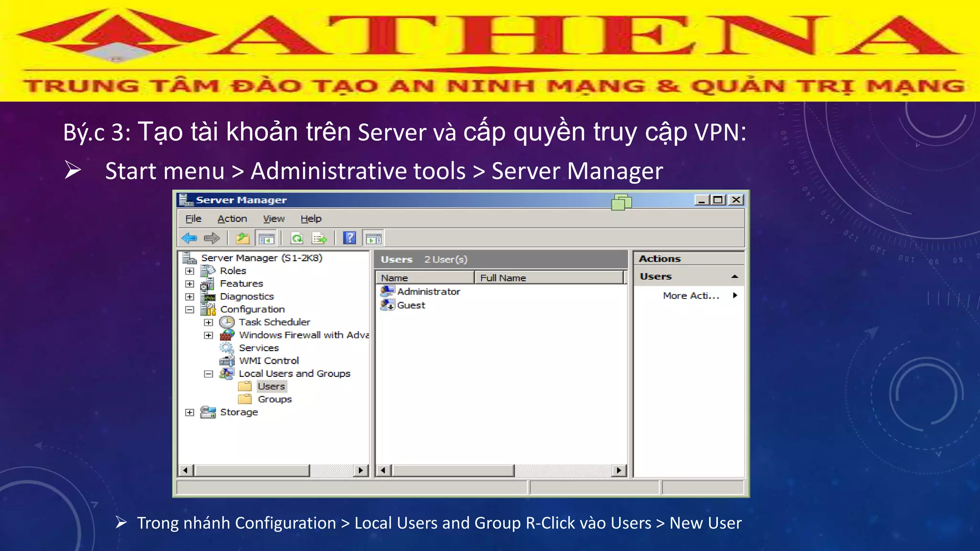This screenshot has height=551, width=980.
Task: Click the Guest user icon
Action: (387, 305)
